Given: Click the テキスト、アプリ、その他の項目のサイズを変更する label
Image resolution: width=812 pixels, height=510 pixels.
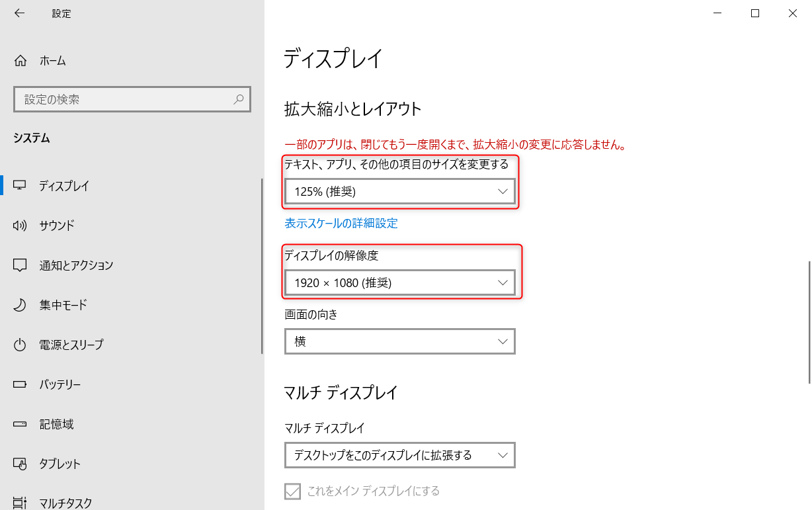Looking at the screenshot, I should 397,164.
